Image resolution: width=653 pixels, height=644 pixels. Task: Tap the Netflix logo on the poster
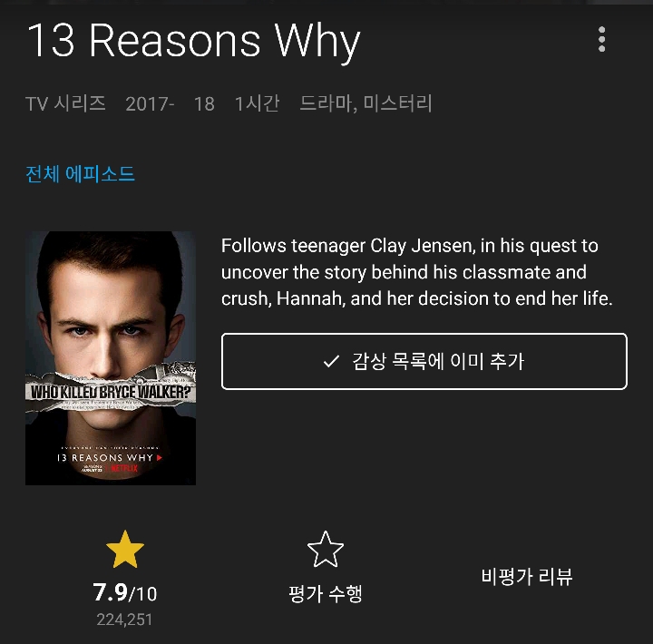click(124, 469)
